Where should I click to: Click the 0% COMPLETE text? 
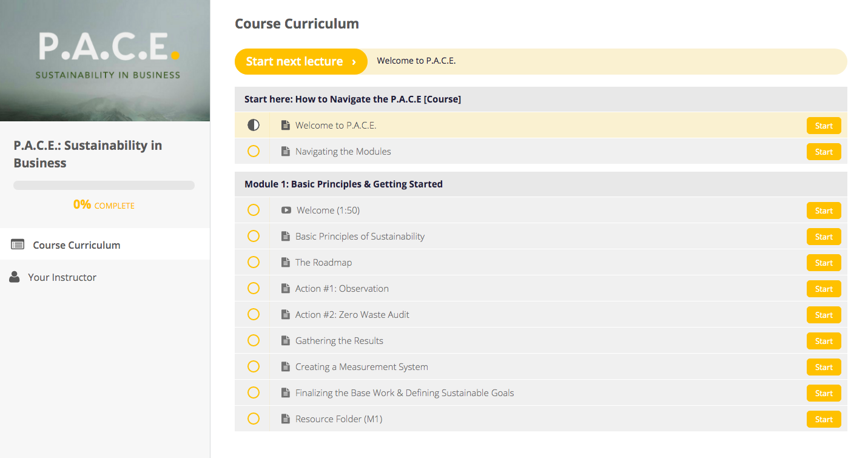pyautogui.click(x=104, y=205)
